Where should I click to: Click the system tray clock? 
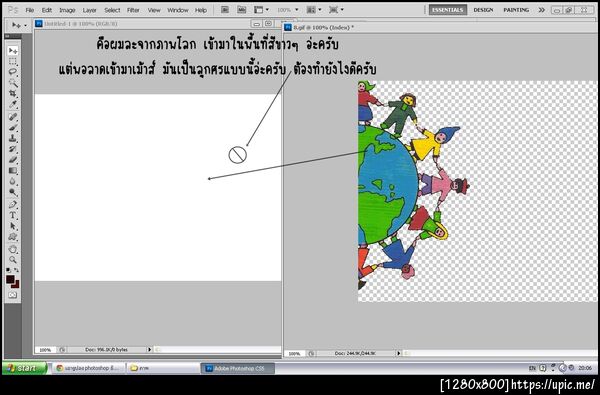click(585, 368)
